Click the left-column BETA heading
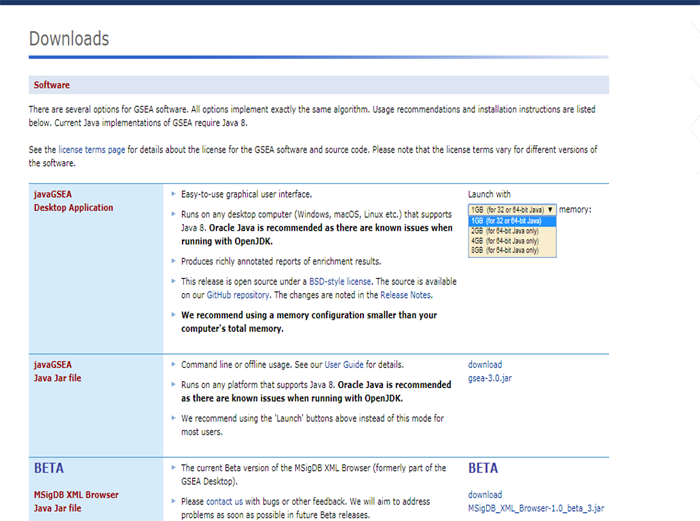Image resolution: width=700 pixels, height=521 pixels. click(x=49, y=468)
